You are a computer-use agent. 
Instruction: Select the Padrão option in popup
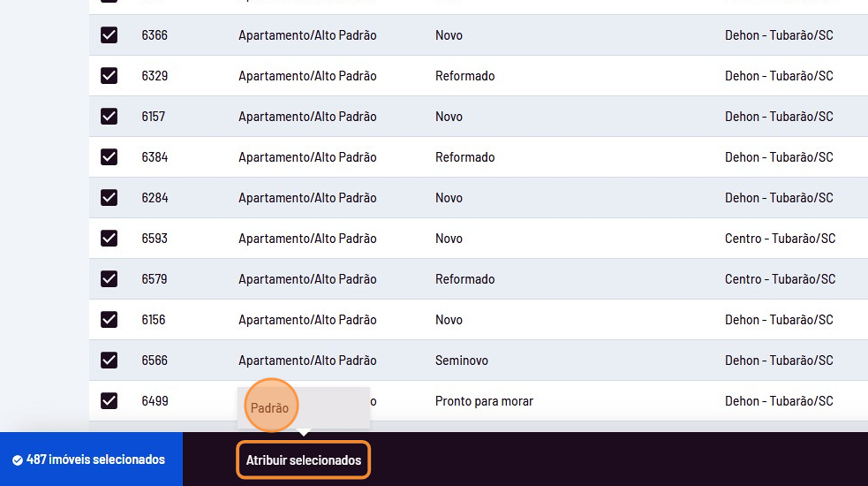click(269, 408)
